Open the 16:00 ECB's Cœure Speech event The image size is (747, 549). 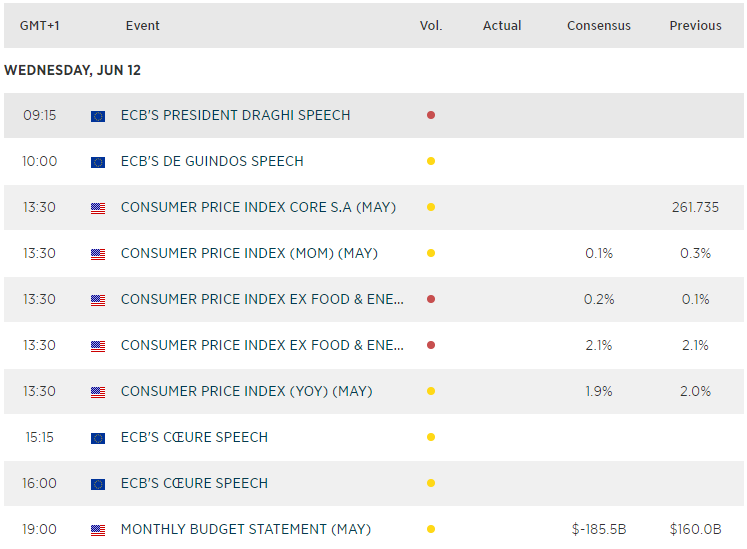pyautogui.click(x=194, y=483)
